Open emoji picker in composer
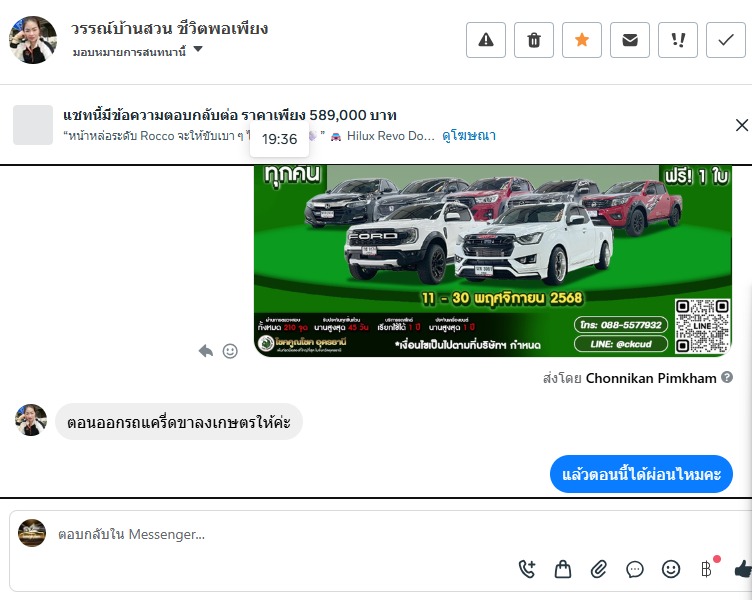752x600 pixels. pyautogui.click(x=670, y=569)
